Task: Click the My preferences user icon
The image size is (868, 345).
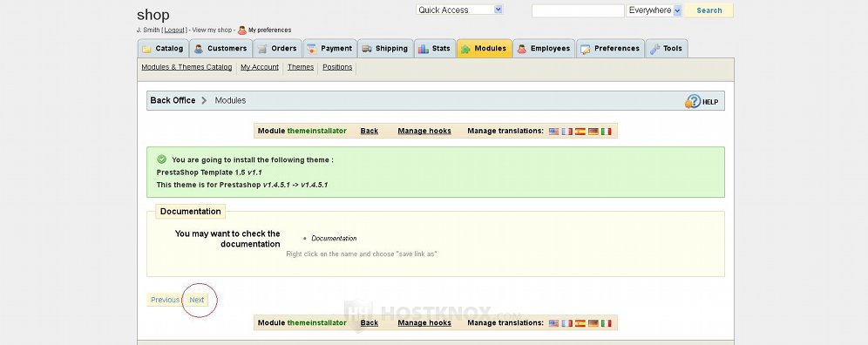Action: click(x=242, y=30)
